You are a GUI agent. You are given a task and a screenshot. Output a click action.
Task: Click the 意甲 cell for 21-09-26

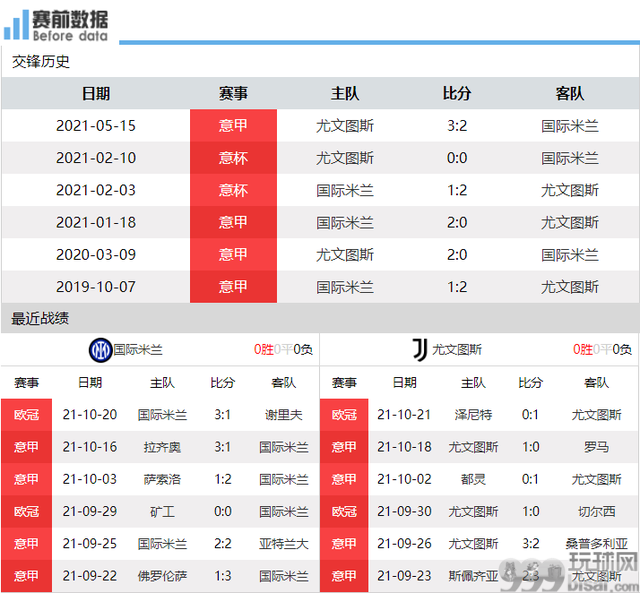pos(344,544)
